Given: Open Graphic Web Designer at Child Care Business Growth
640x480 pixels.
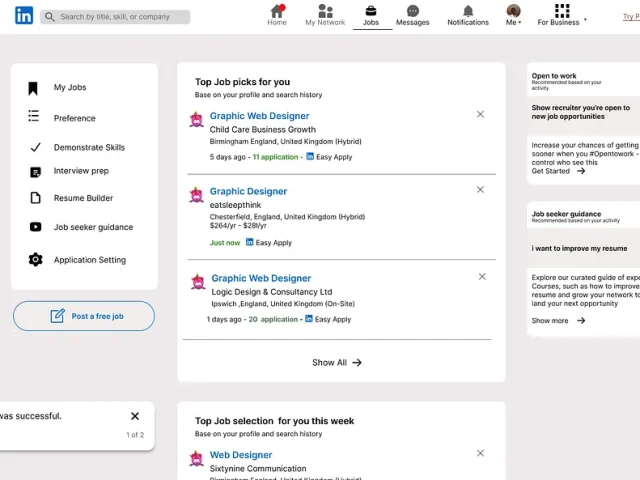Looking at the screenshot, I should pos(260,116).
